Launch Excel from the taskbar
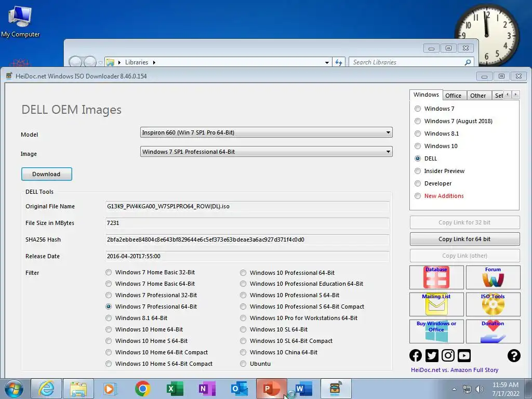Image resolution: width=532 pixels, height=399 pixels. tap(175, 389)
